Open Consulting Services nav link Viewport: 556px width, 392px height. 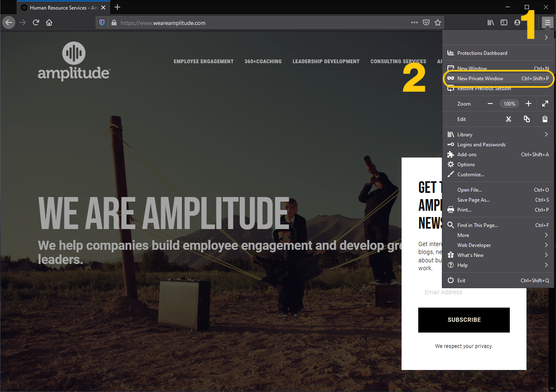398,61
